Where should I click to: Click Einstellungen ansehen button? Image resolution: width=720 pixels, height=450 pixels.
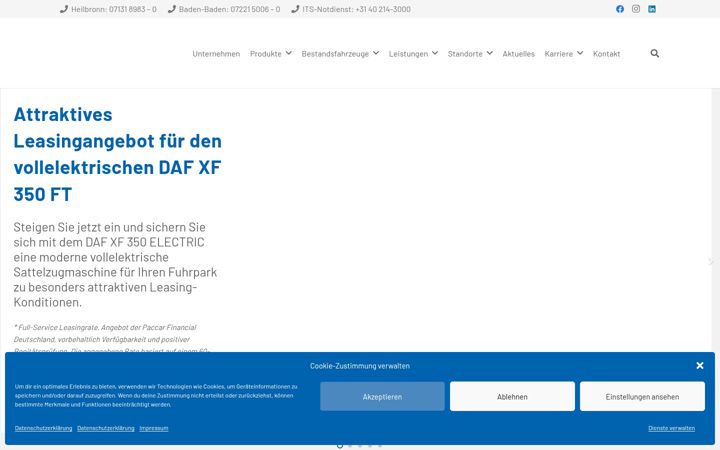click(642, 396)
